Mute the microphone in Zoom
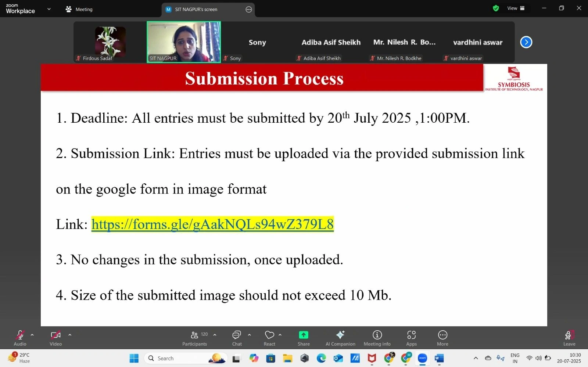Screen dimensions: 588x367 [20, 335]
